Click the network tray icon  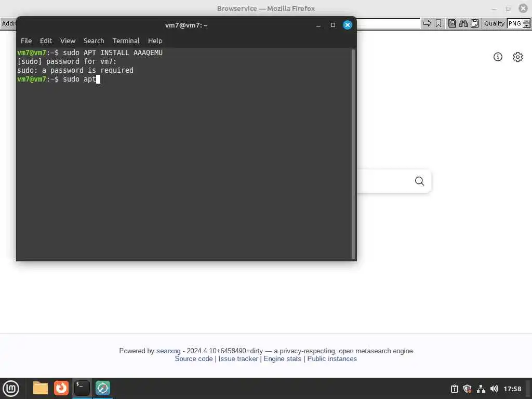(x=481, y=389)
